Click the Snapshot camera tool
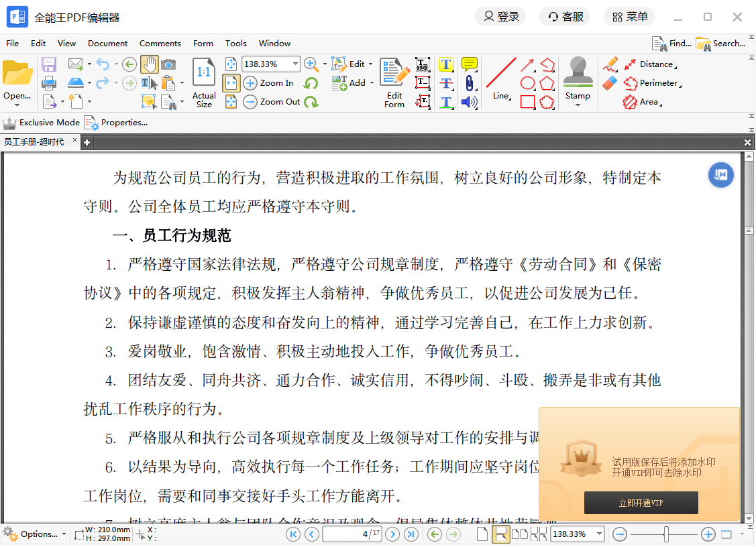 (x=168, y=64)
